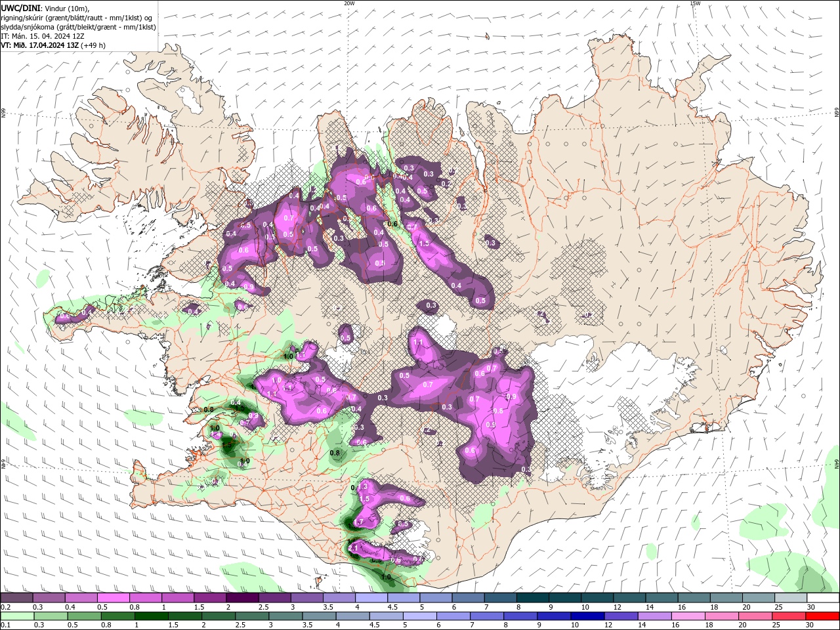This screenshot has height=630, width=840.
Task: Click the 'VT: Mið. 17.04.2024 13Z (+49 h)' line
Action: pyautogui.click(x=53, y=45)
